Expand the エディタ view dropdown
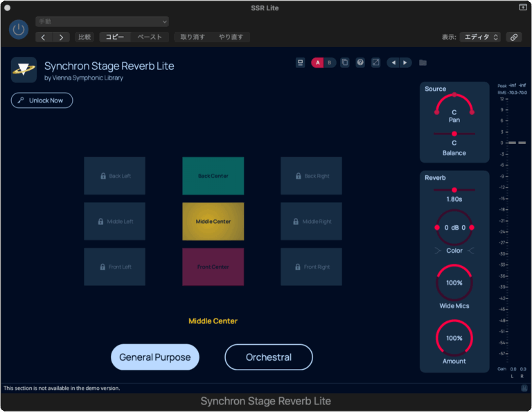 point(480,37)
